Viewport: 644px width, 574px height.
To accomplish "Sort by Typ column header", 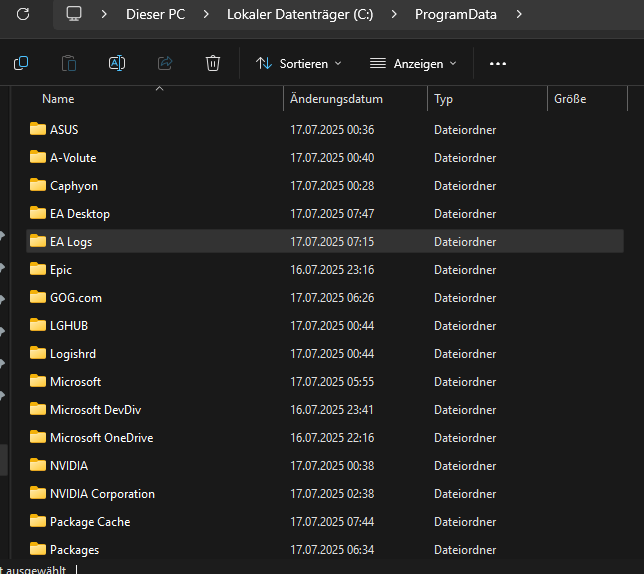I will tap(444, 99).
